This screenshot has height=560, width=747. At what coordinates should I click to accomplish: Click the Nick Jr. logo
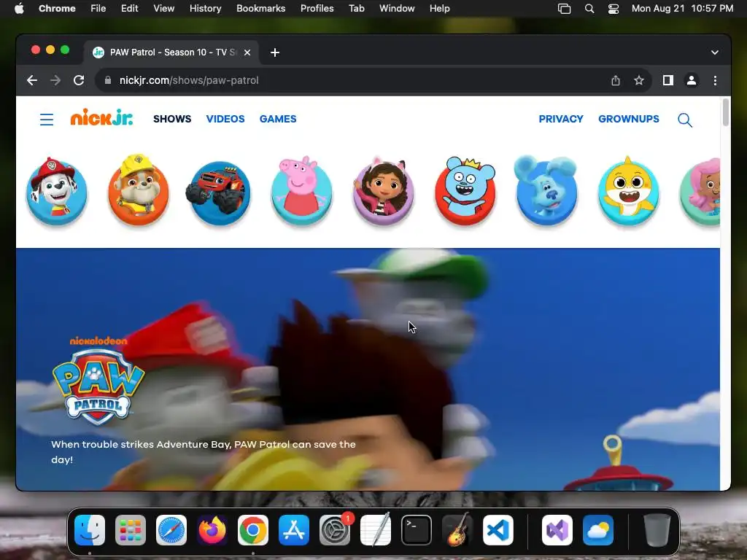point(101,117)
